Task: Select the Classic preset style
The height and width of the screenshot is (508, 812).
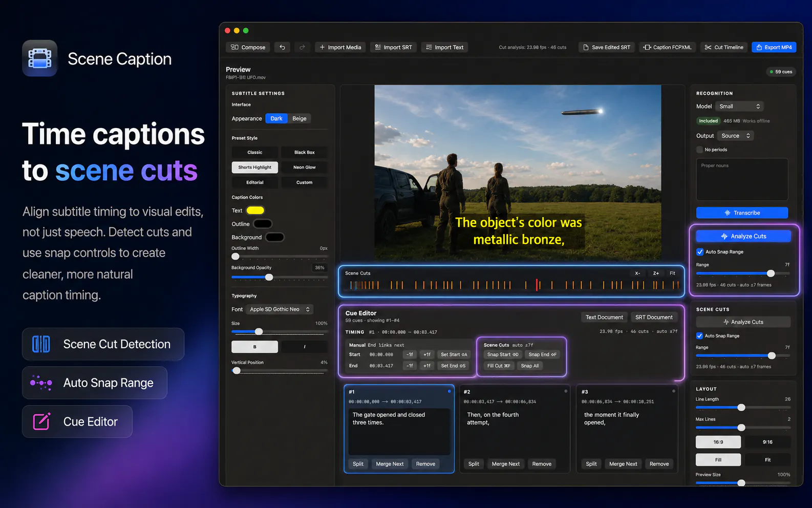Action: [255, 153]
